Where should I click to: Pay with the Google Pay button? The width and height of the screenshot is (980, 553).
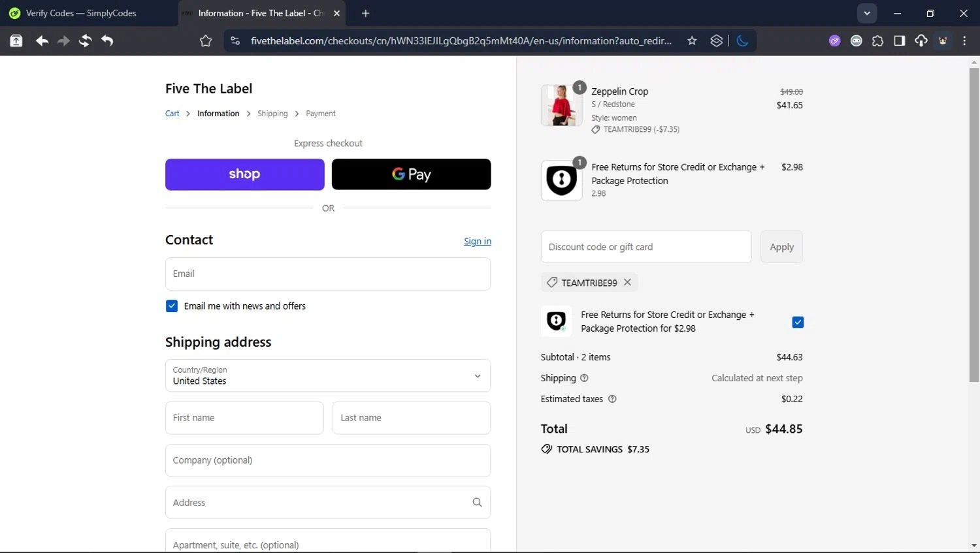pyautogui.click(x=411, y=174)
